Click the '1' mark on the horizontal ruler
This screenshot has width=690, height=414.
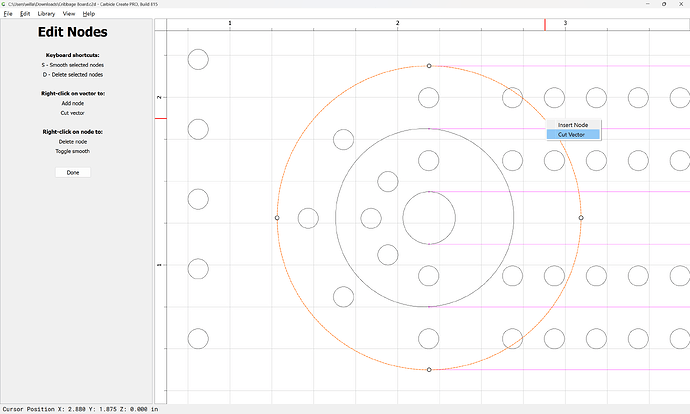coord(230,23)
